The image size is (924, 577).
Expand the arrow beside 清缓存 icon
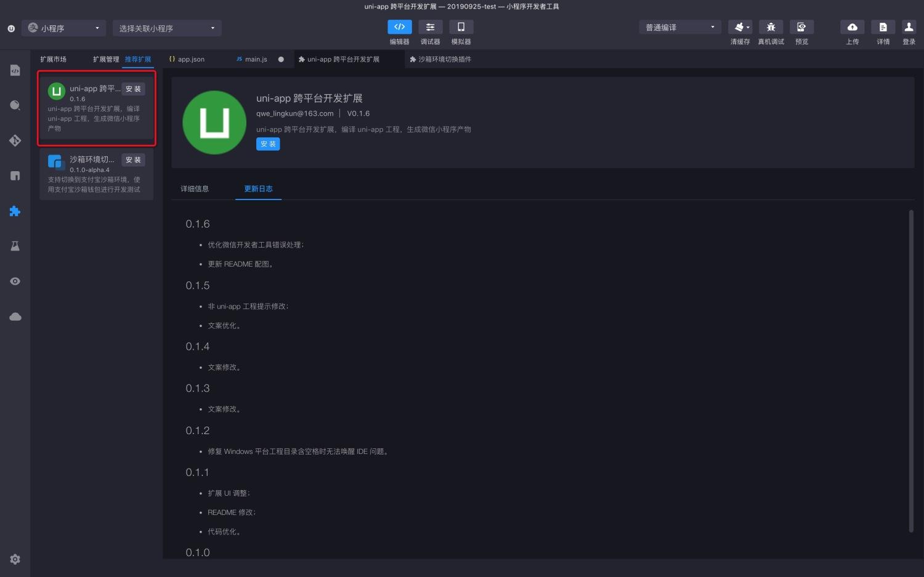coord(748,27)
